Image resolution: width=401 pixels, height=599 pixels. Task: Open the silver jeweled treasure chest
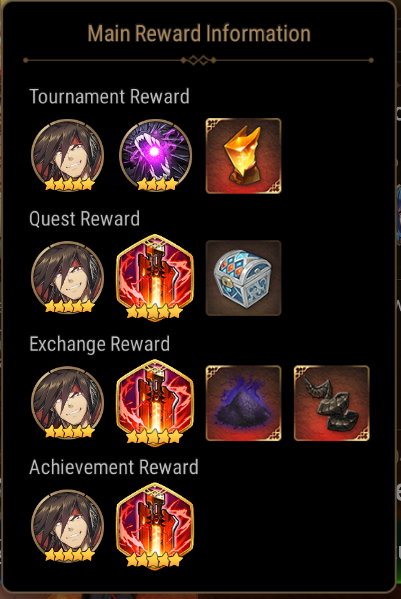[243, 278]
